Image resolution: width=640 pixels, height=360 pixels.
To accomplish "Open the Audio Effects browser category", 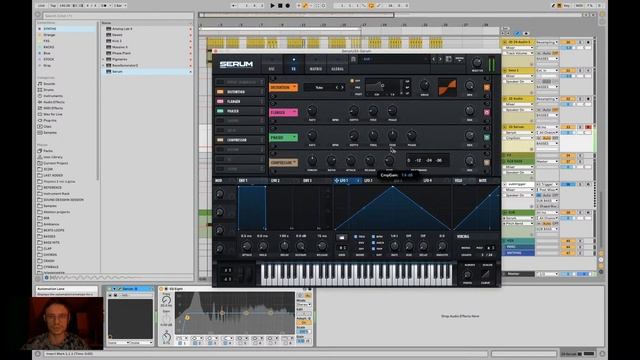I will pos(53,102).
